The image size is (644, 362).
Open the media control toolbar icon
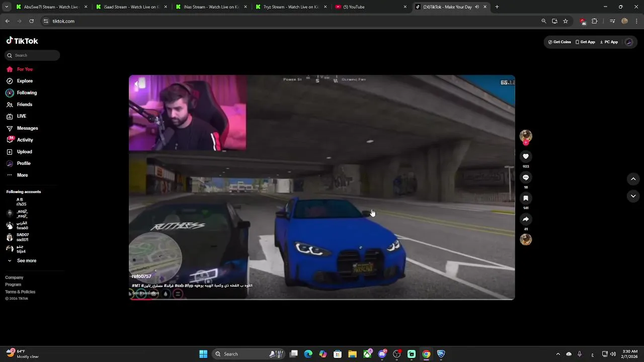(612, 21)
